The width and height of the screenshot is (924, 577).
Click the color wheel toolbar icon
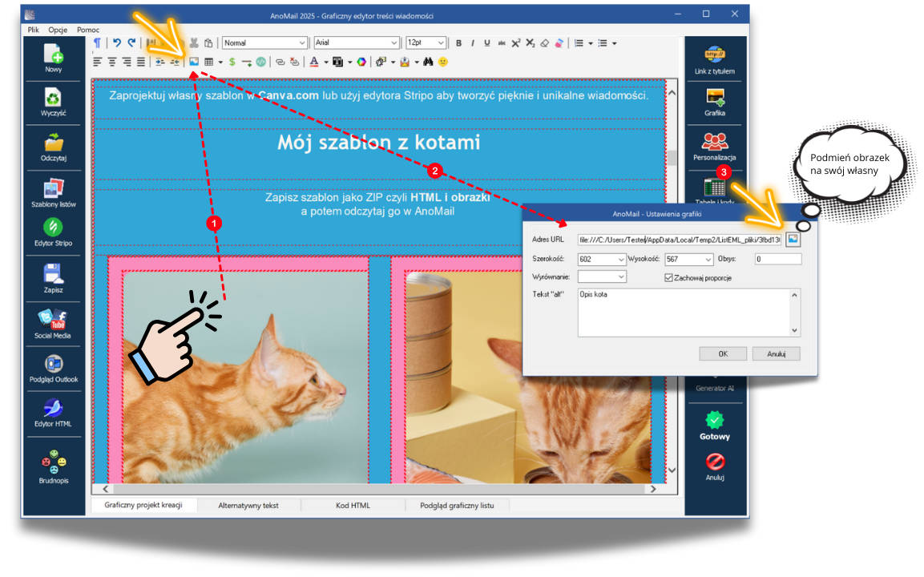(361, 61)
